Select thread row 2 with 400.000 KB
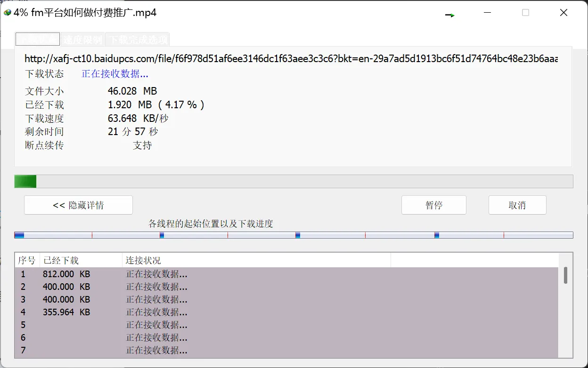Viewport: 588px width, 368px height. point(286,287)
